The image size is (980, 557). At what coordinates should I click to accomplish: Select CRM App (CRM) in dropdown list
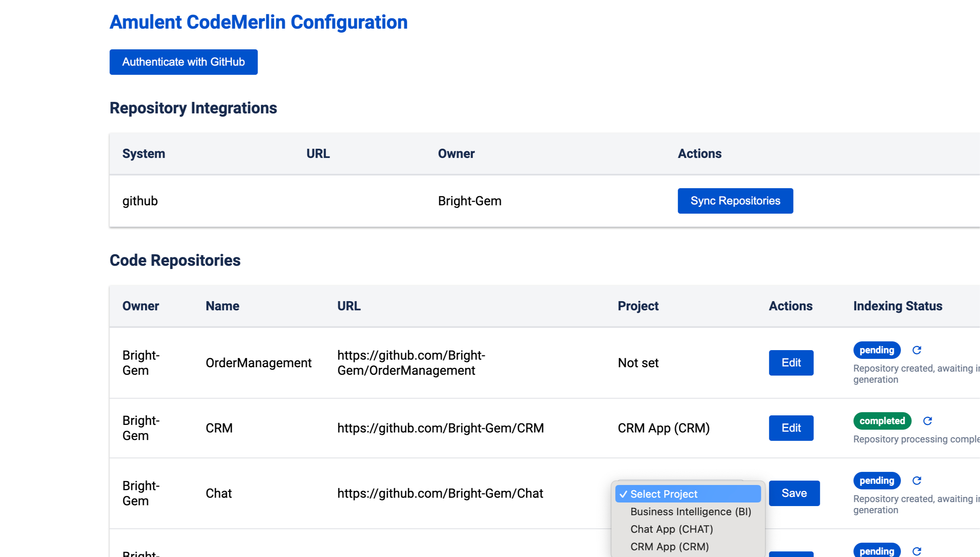pyautogui.click(x=669, y=547)
